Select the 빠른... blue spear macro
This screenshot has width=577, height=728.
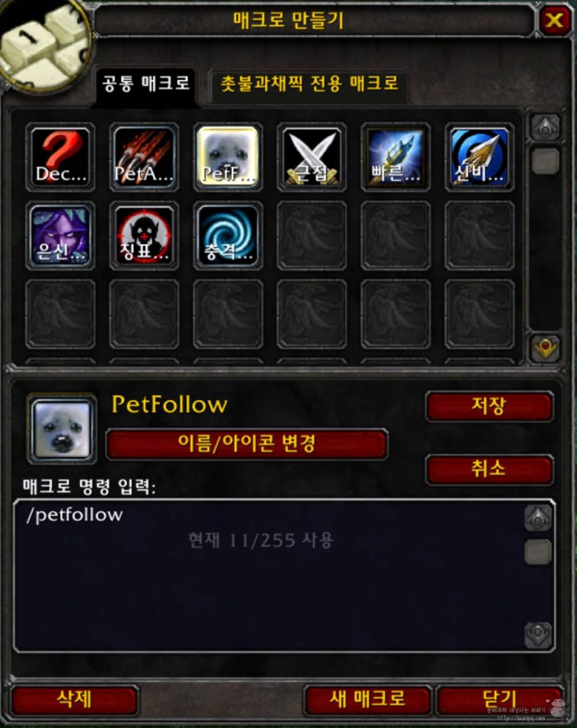click(x=395, y=157)
